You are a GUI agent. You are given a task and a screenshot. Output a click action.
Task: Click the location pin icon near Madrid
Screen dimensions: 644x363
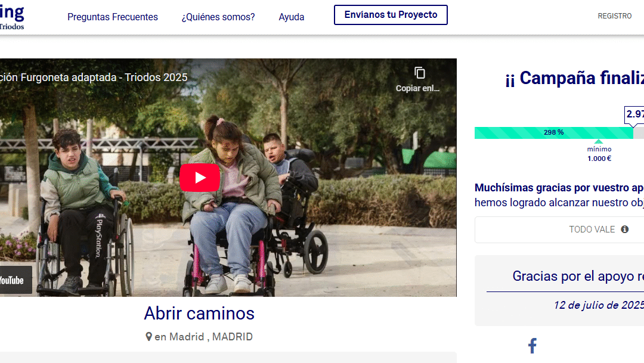coord(148,337)
